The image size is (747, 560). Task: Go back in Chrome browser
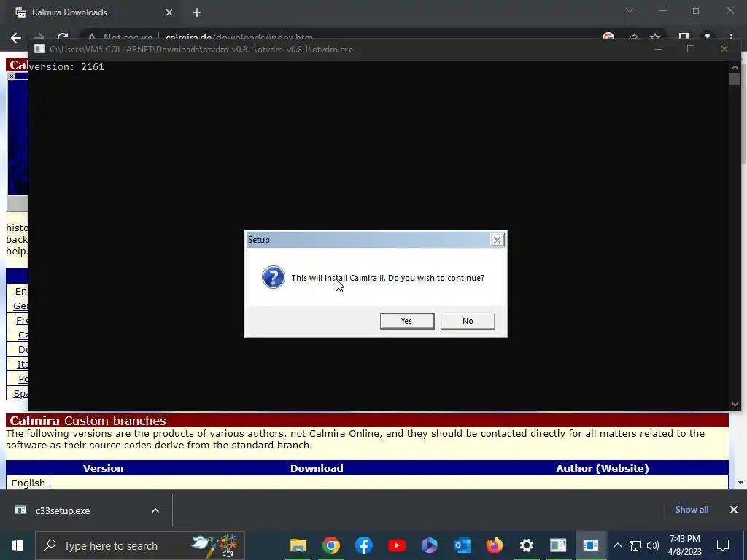coord(16,38)
